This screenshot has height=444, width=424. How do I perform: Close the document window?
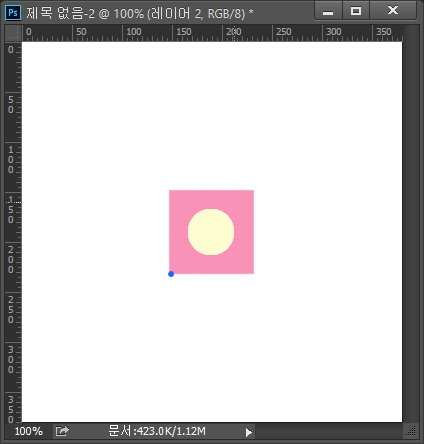coord(393,11)
